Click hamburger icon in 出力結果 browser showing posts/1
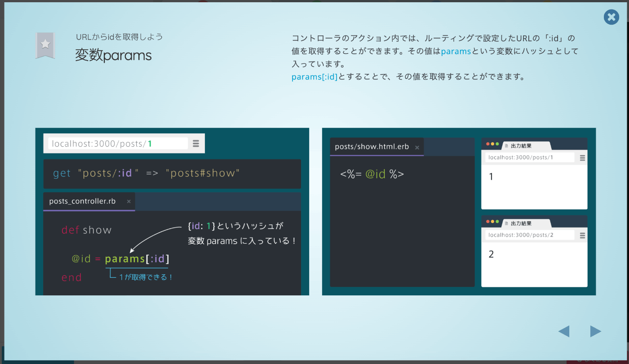The height and width of the screenshot is (364, 629). tap(582, 158)
